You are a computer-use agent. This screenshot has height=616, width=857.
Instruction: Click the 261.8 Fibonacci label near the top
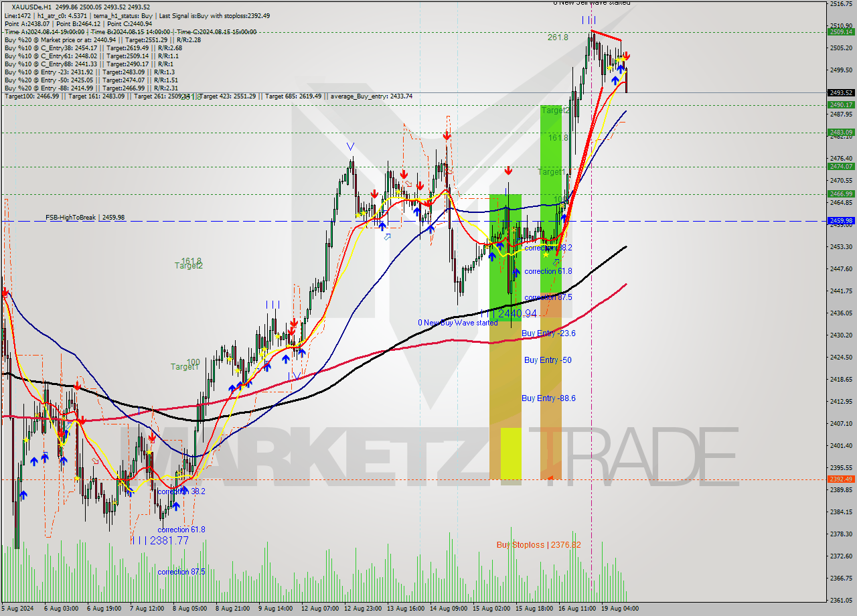point(558,37)
